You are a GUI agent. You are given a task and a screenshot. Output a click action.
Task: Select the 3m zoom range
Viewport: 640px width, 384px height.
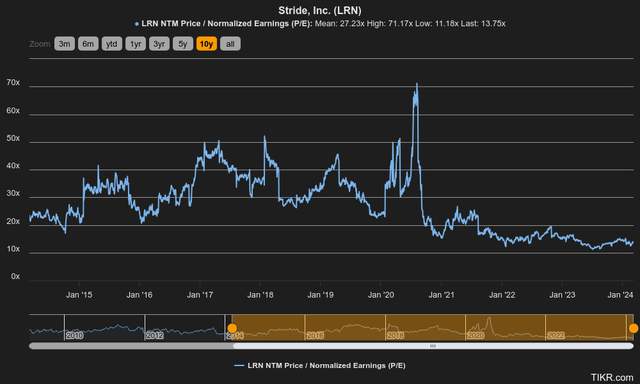point(64,44)
